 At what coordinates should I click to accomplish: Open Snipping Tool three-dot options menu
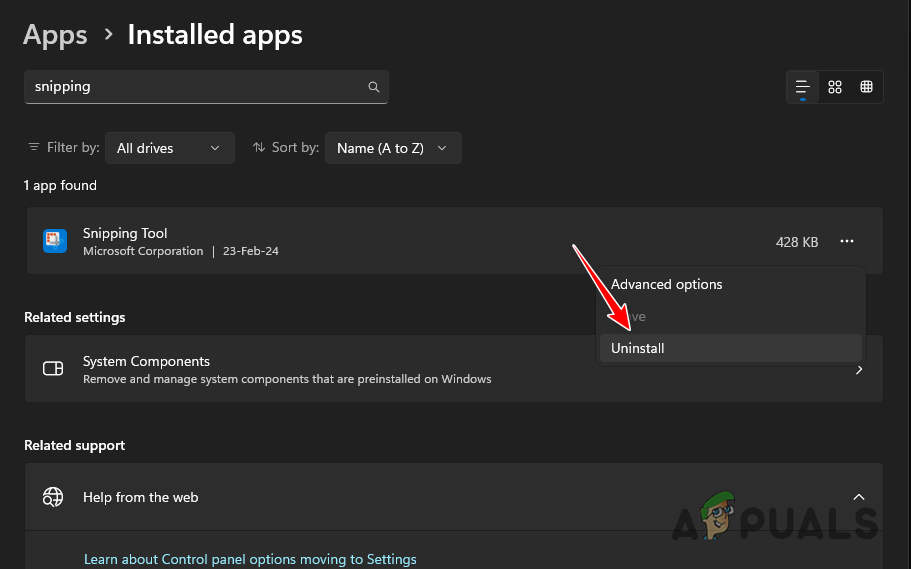coord(847,241)
